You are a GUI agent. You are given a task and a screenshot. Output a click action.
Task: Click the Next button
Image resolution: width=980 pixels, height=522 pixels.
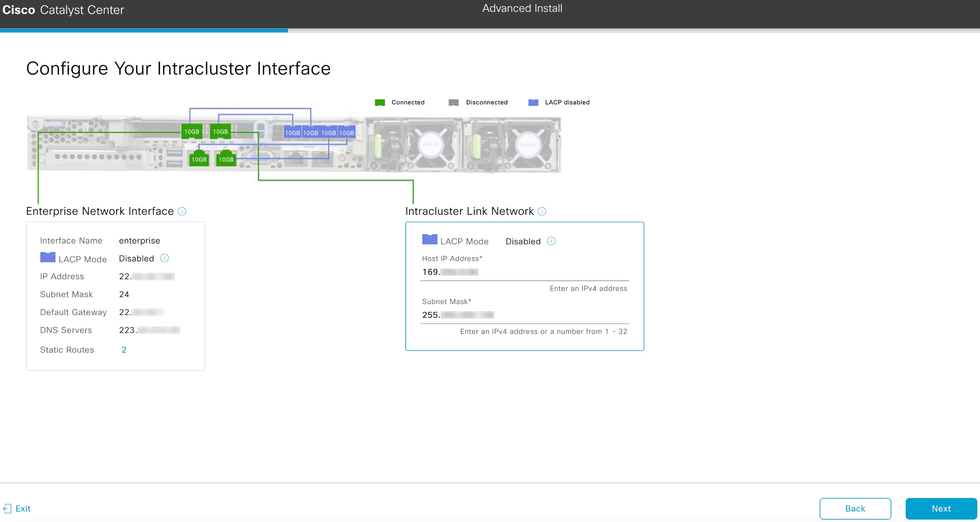940,508
